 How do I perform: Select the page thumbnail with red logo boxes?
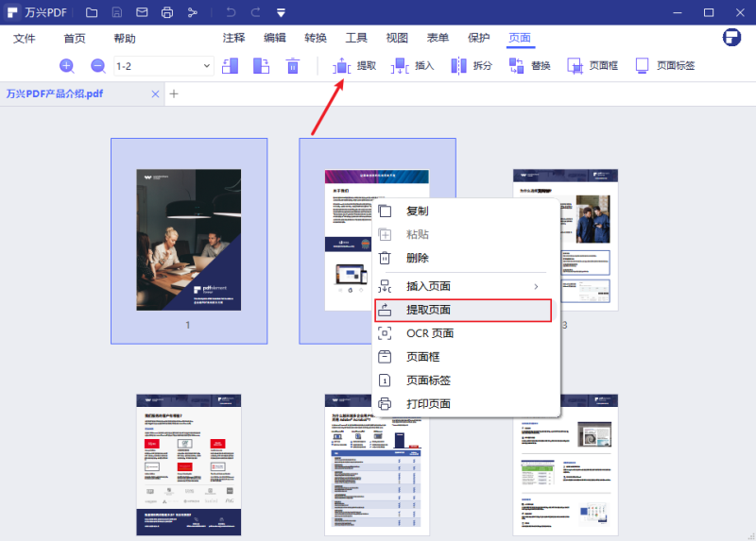(x=188, y=465)
